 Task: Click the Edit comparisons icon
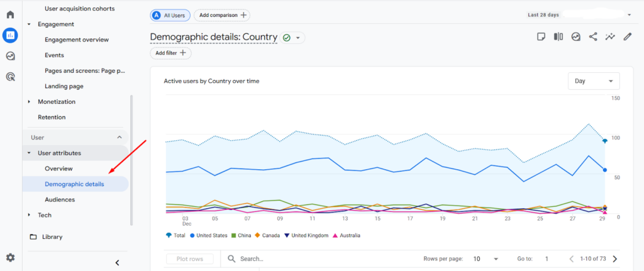[558, 37]
